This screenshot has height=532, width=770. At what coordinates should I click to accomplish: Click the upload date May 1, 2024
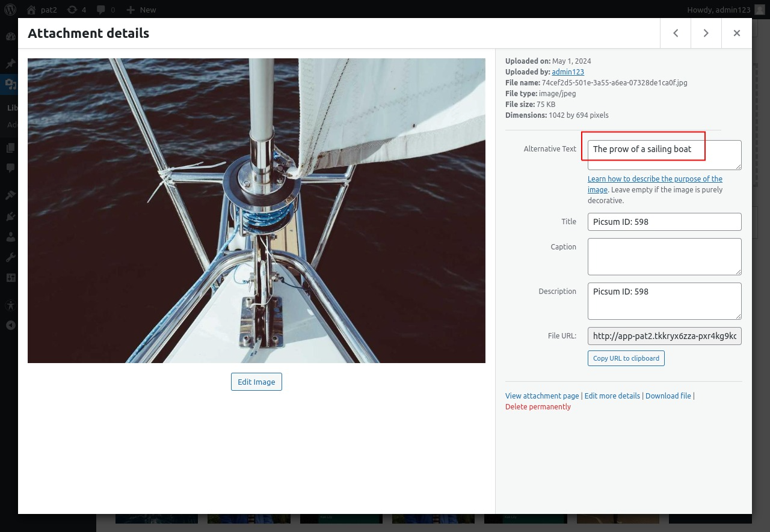(x=571, y=61)
